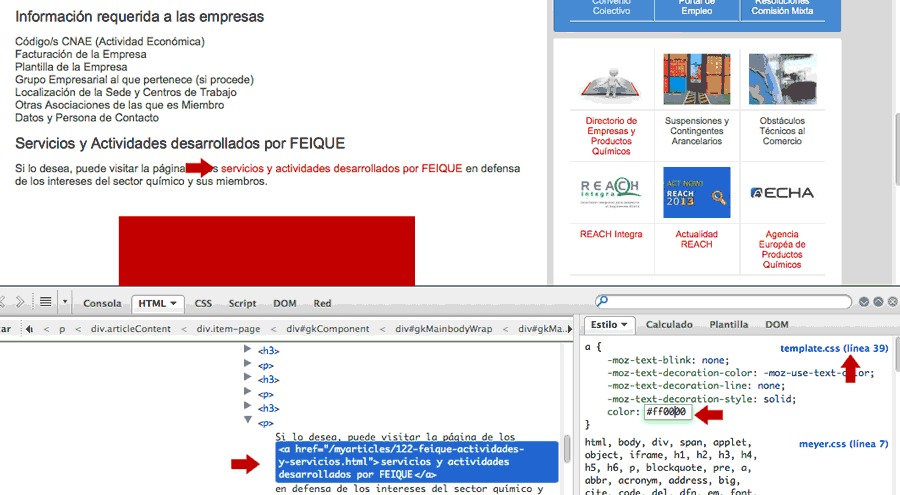
Task: Click the -moz-text-decoration-color property line
Action: coord(740,373)
